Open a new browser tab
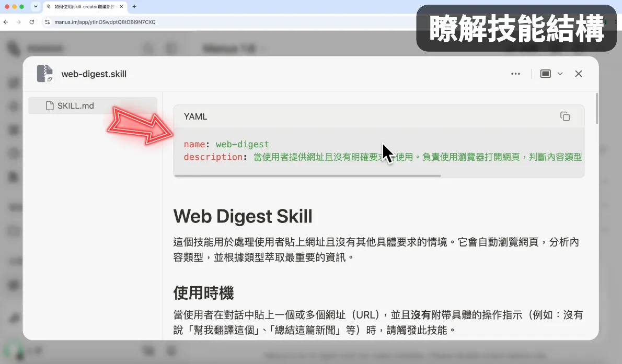Viewport: 622px width, 364px height. (x=134, y=6)
